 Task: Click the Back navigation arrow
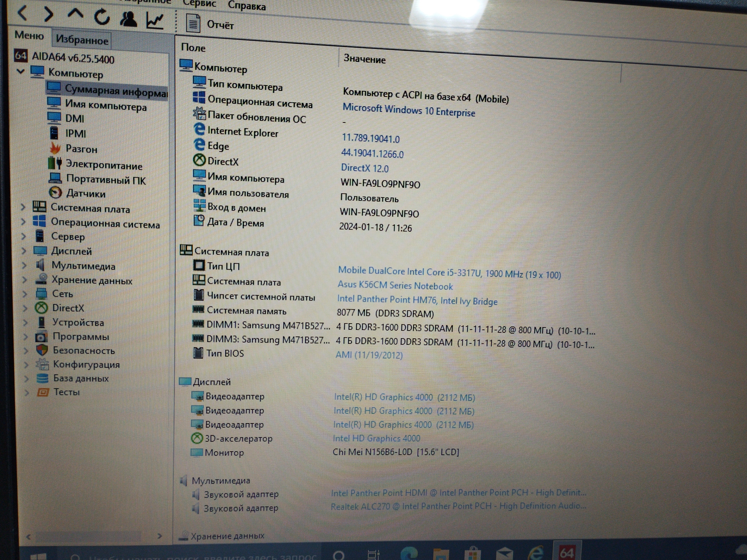coord(23,13)
